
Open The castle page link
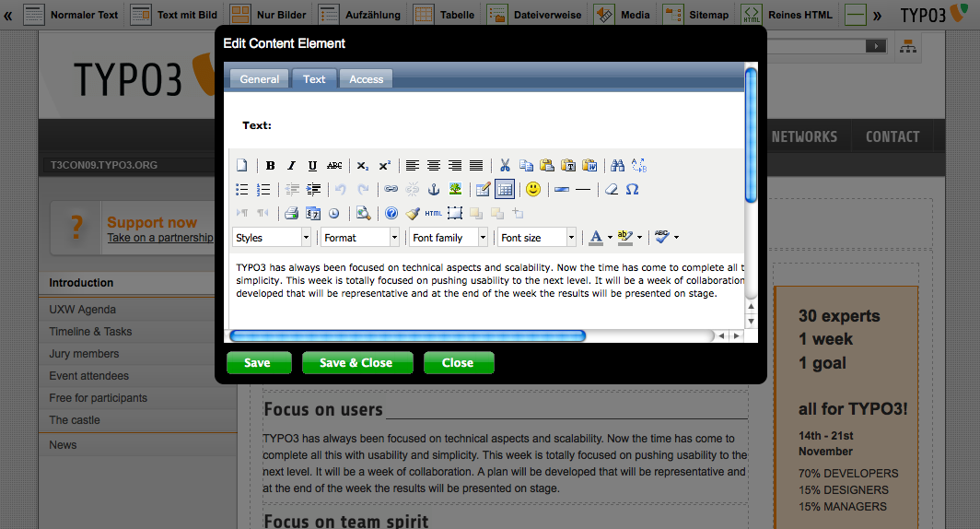(75, 419)
